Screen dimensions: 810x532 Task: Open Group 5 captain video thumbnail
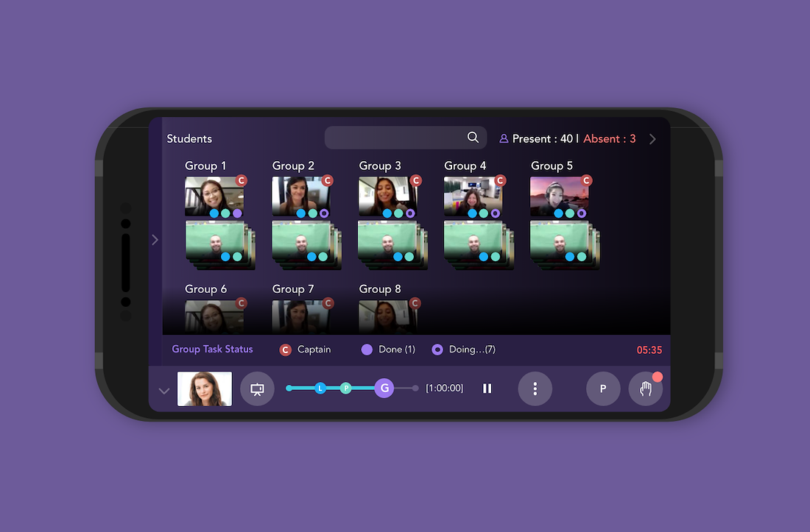(x=560, y=196)
